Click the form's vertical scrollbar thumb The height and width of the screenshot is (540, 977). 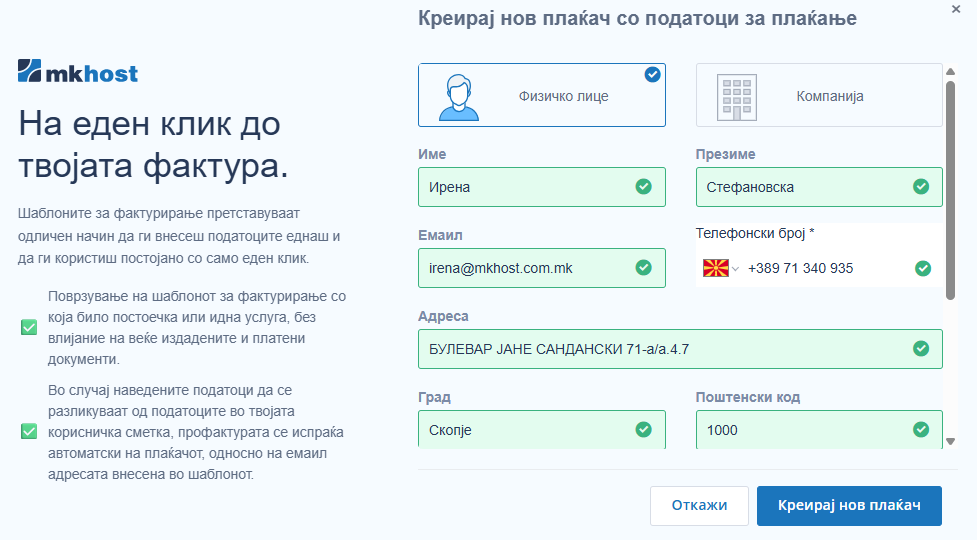pyautogui.click(x=950, y=190)
